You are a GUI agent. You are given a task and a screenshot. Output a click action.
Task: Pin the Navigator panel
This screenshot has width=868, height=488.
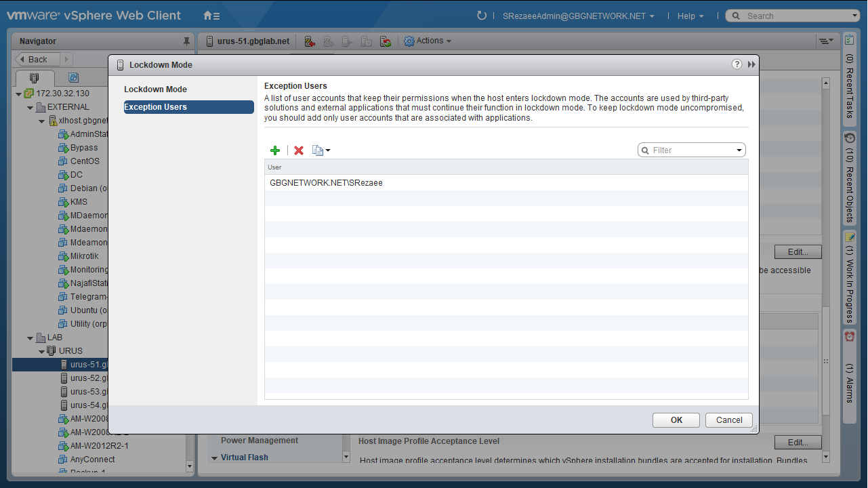point(187,41)
